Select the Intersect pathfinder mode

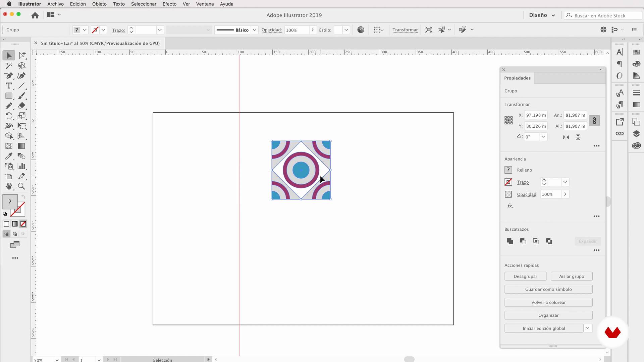pos(536,241)
